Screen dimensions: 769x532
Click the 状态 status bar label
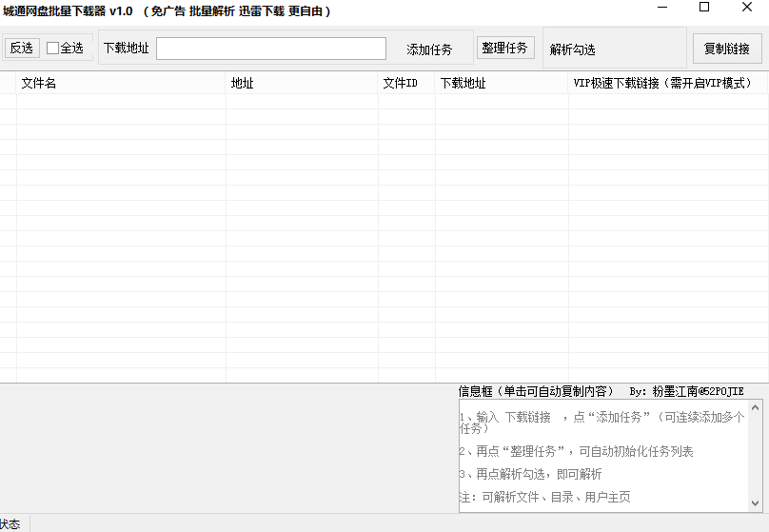point(10,524)
